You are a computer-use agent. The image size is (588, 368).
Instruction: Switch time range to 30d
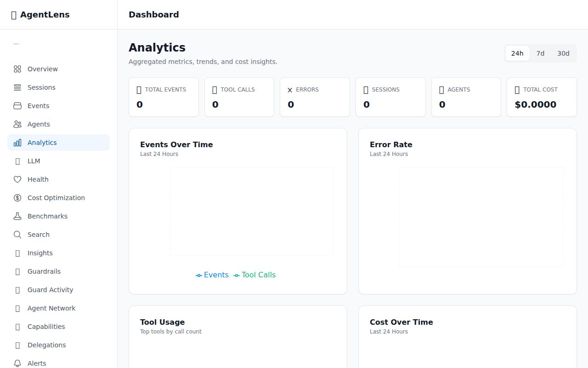click(x=563, y=53)
